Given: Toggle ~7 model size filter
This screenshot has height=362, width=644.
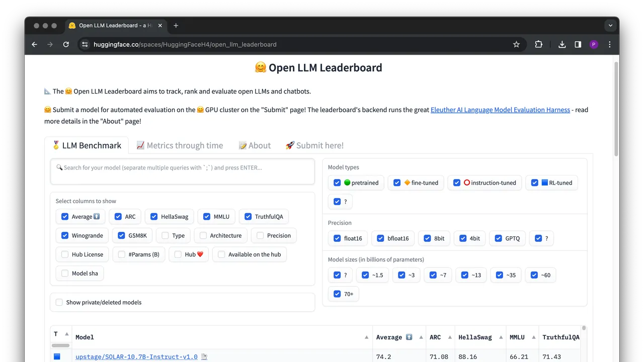Looking at the screenshot, I should (433, 275).
